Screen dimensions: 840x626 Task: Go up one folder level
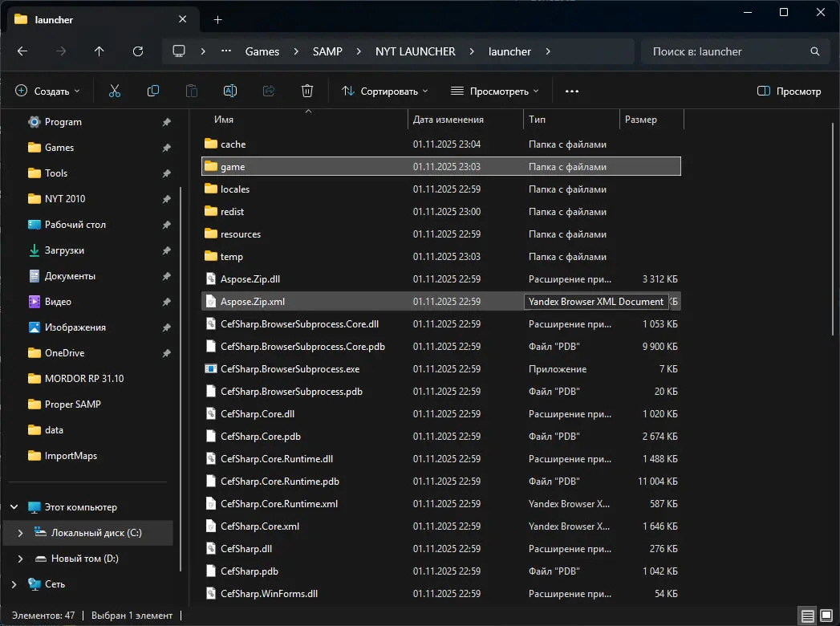[x=99, y=51]
